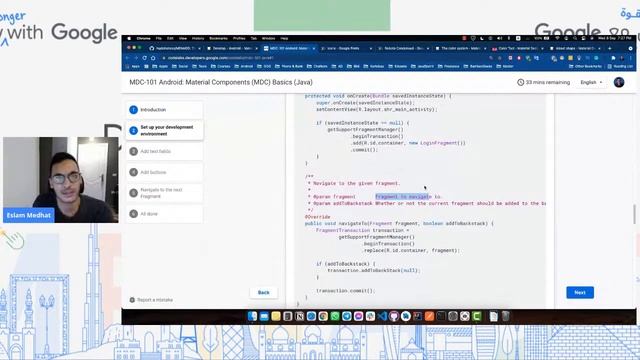Open the History menu
Image resolution: width=640 pixels, height=360 pixels.
(198, 38)
